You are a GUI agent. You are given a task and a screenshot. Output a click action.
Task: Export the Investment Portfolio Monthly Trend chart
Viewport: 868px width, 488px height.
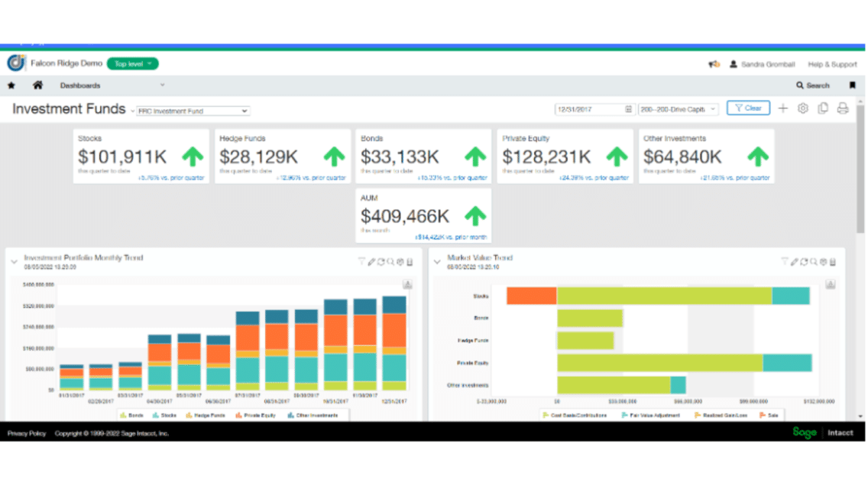click(407, 284)
